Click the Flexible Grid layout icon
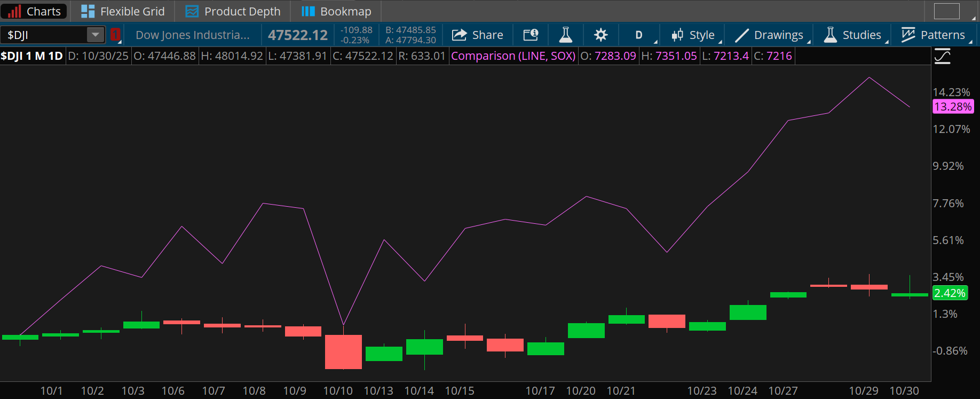The image size is (980, 399). point(88,11)
